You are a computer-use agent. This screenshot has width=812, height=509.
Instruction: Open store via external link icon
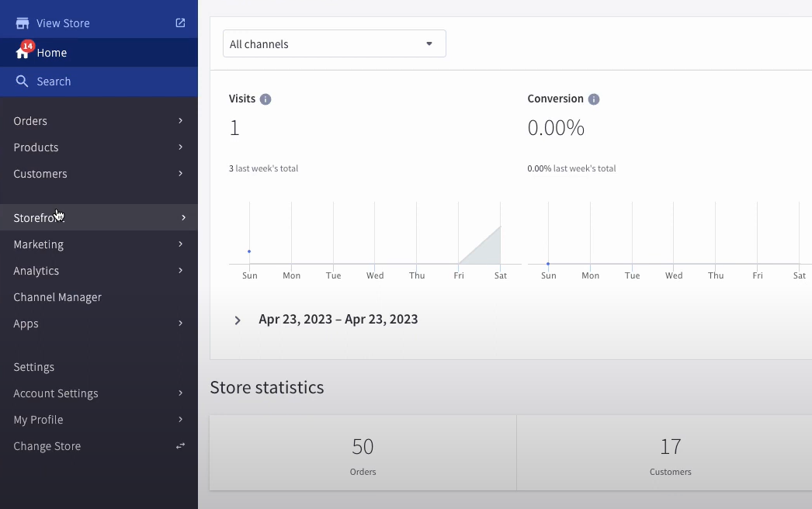tap(180, 23)
